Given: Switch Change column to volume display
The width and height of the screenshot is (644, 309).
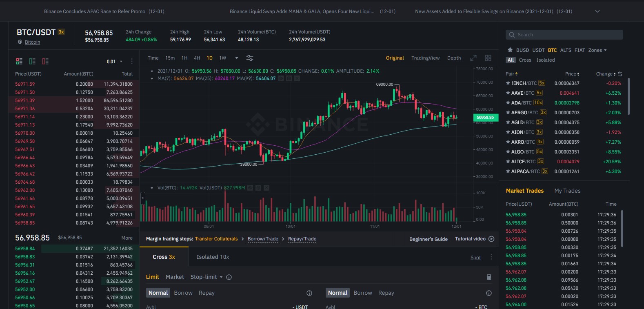Looking at the screenshot, I should tap(620, 74).
